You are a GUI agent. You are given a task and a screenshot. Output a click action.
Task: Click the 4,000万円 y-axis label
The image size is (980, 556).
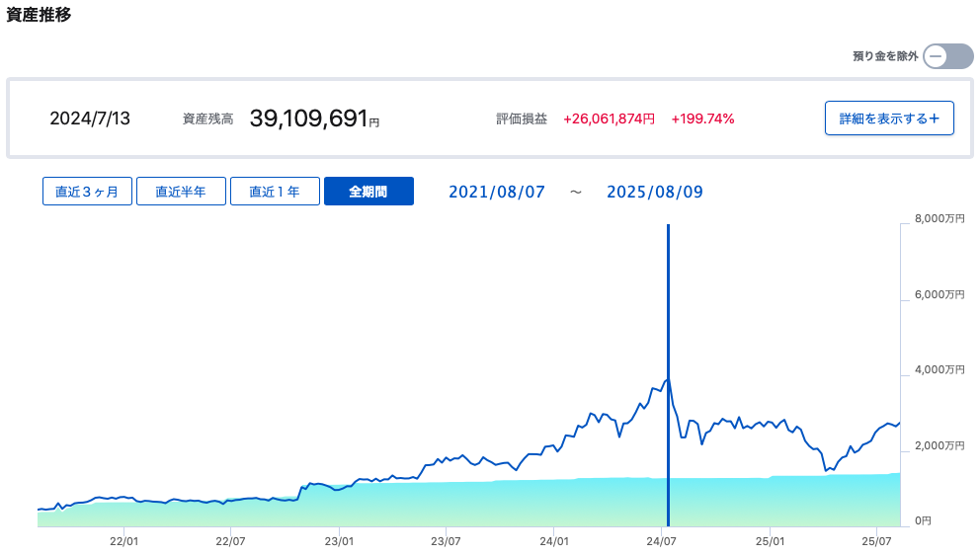937,369
